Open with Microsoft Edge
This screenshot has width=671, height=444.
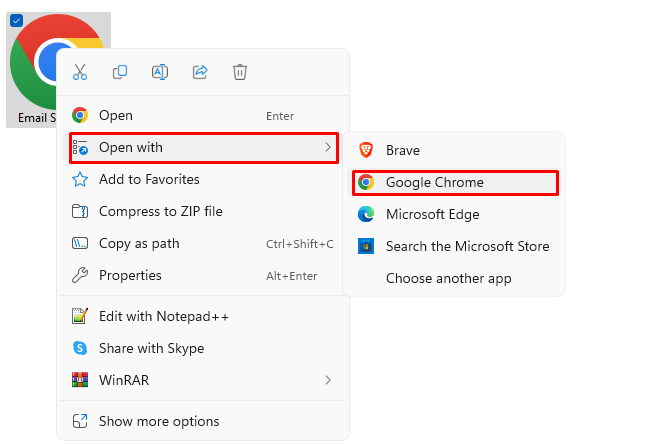(x=454, y=214)
